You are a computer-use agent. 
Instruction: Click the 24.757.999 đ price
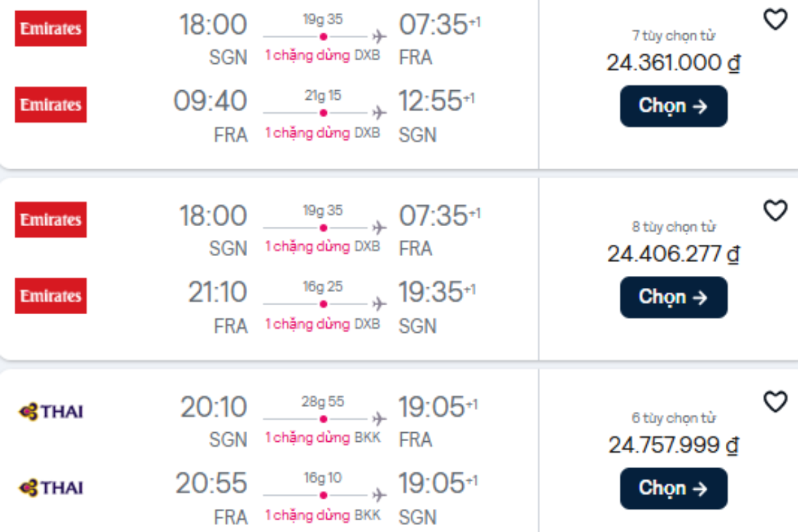(x=673, y=445)
